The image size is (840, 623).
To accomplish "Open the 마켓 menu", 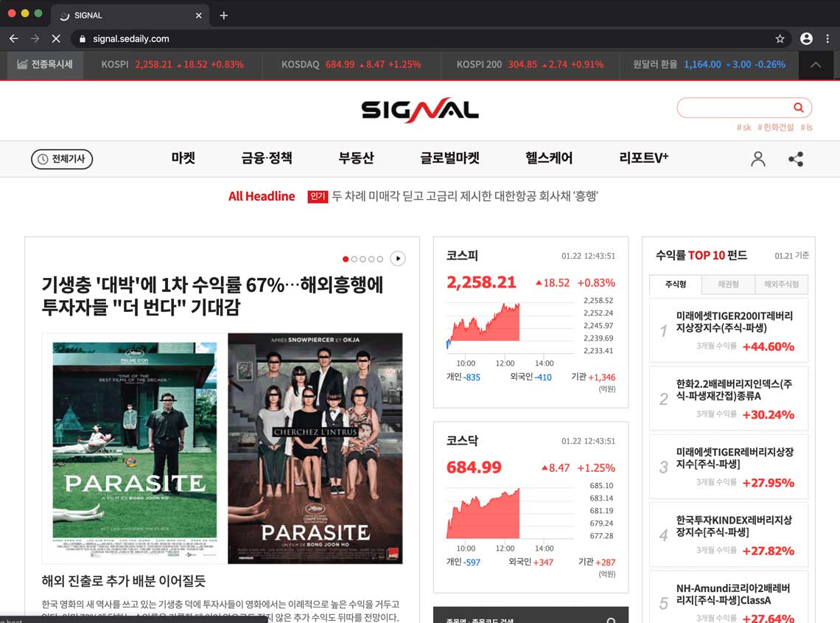I will tap(183, 159).
